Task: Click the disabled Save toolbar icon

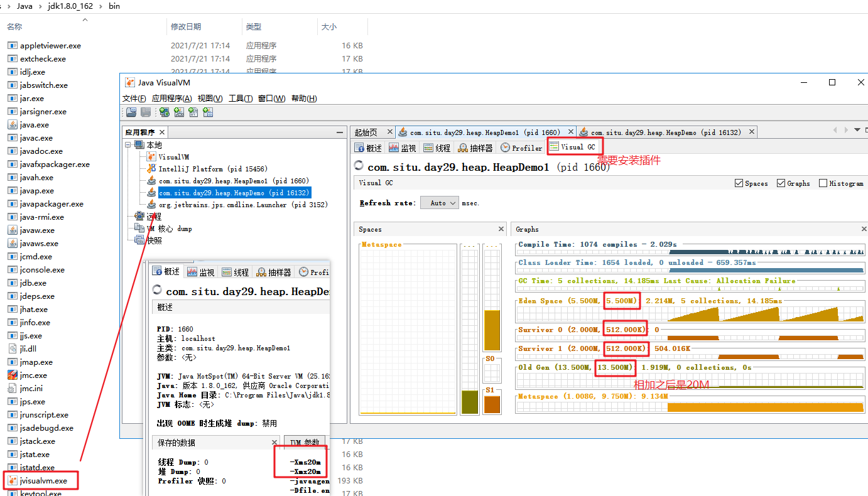Action: [x=145, y=112]
